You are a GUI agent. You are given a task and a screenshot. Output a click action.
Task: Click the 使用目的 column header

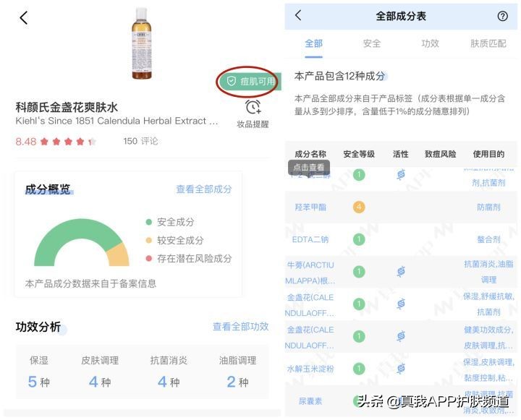pos(488,154)
